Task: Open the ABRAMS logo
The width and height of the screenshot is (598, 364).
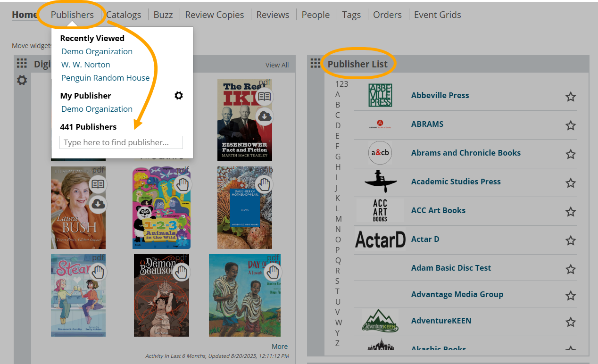Action: click(380, 124)
